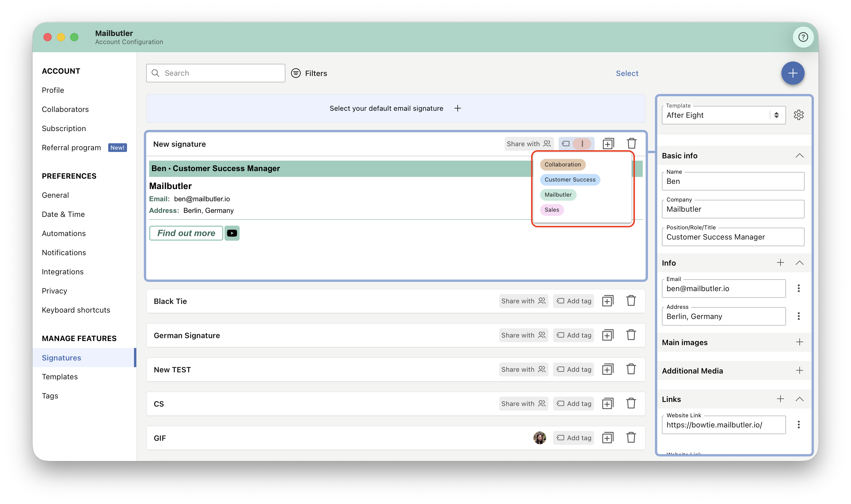Add a new Info field
This screenshot has width=851, height=504.
point(780,262)
